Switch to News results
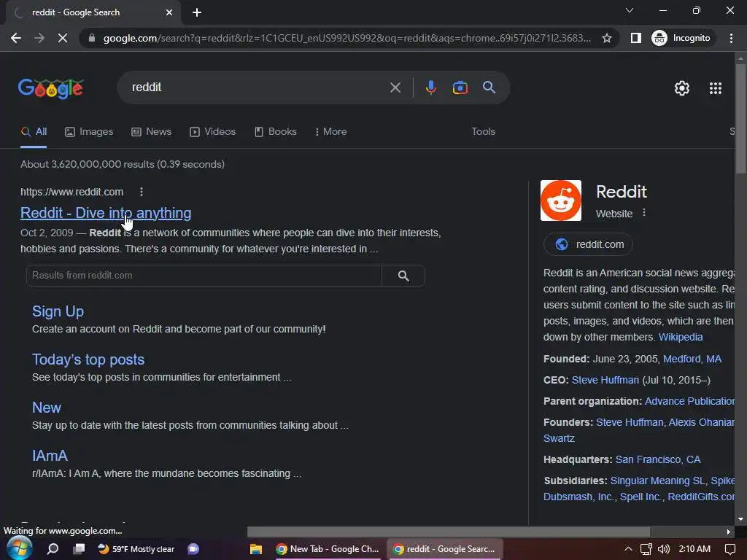This screenshot has height=560, width=747. [152, 132]
